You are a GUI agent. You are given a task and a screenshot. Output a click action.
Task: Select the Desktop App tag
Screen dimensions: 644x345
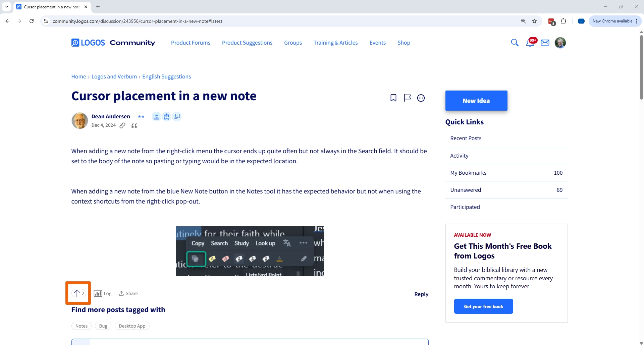click(132, 326)
